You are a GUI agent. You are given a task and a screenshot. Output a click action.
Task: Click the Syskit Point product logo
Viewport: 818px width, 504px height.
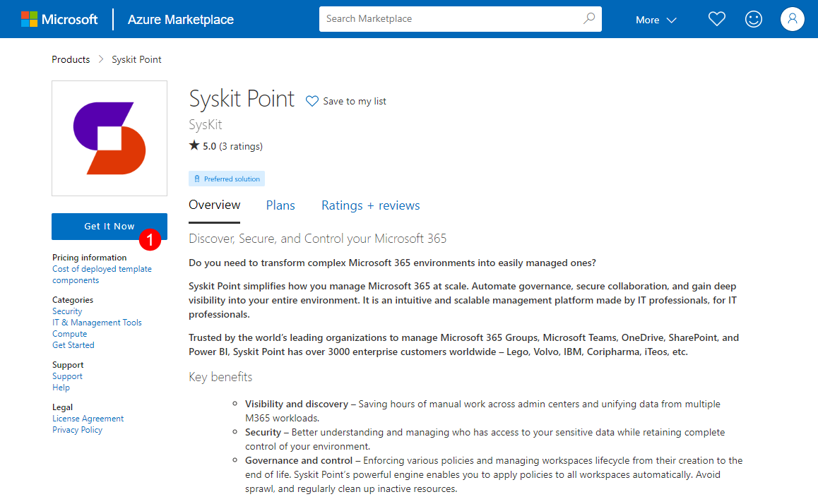click(109, 138)
